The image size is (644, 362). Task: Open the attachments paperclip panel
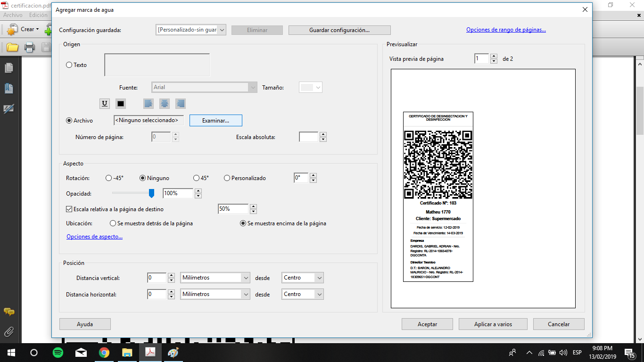[x=9, y=332]
